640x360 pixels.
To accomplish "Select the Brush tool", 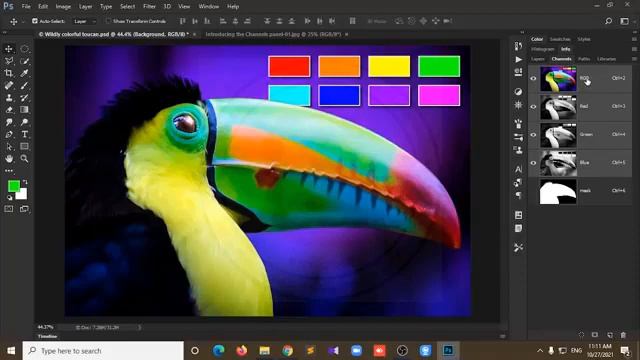I will click(x=24, y=85).
